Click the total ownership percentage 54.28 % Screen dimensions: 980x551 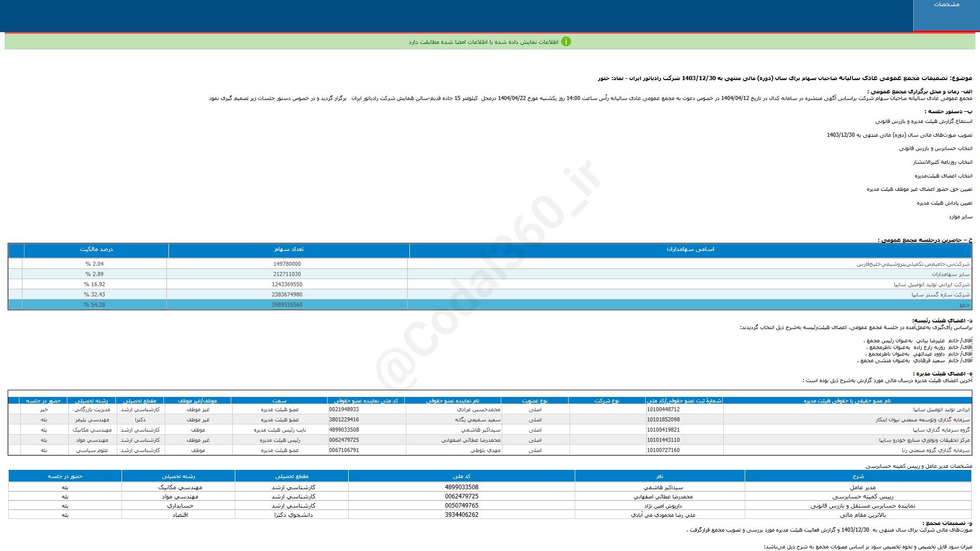tap(94, 305)
